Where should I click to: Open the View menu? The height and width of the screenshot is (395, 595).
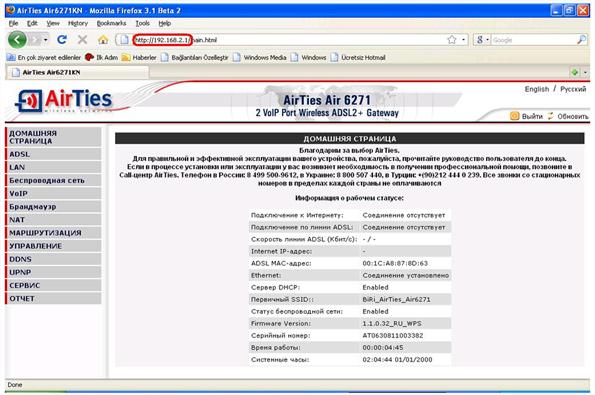coord(53,23)
